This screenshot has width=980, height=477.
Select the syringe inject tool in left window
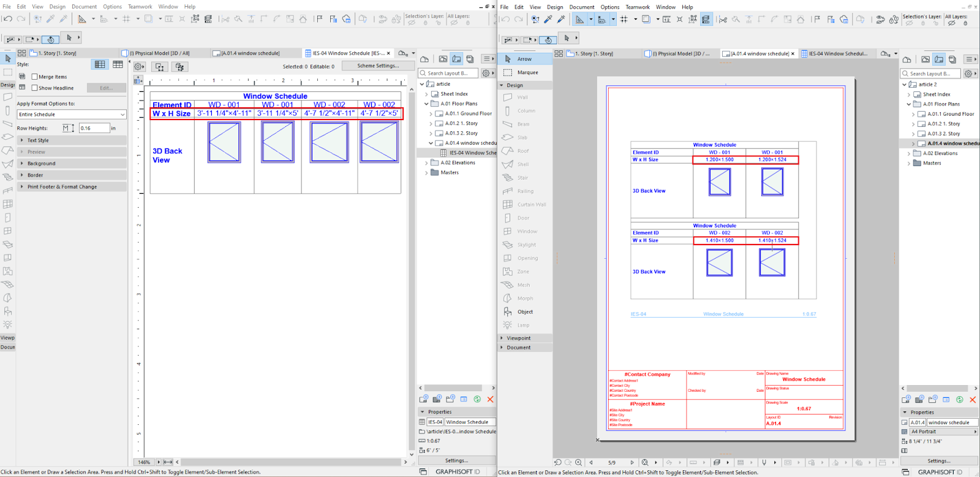point(63,19)
